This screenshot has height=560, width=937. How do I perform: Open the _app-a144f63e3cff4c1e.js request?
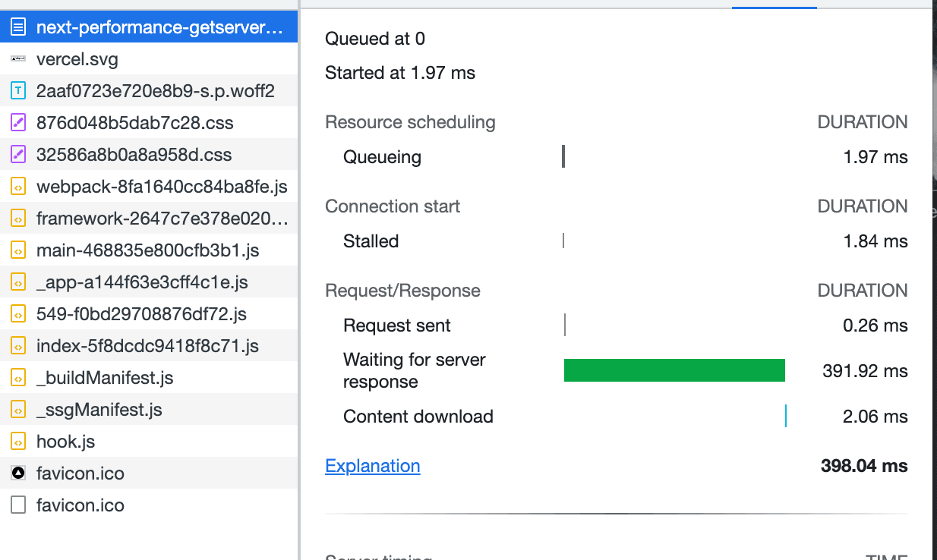(x=142, y=282)
